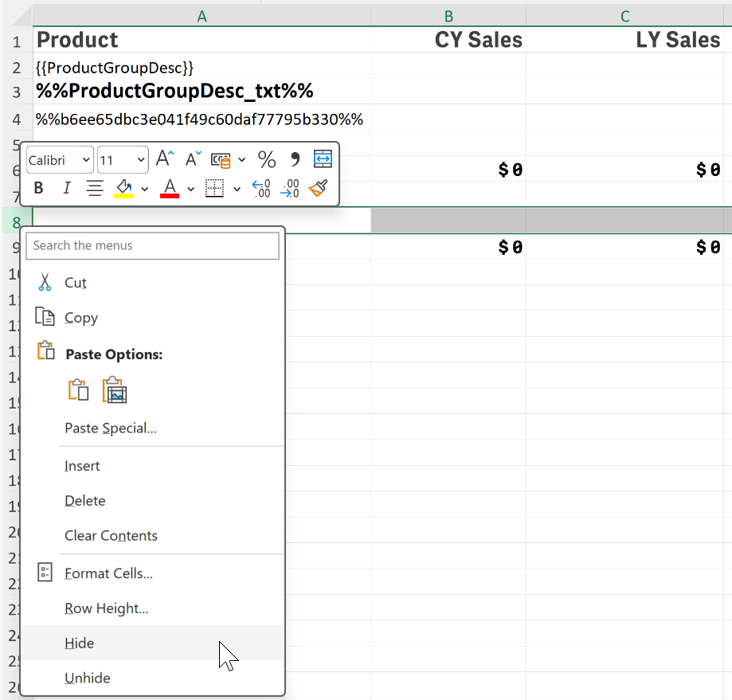Toggle Italic formatting in mini toolbar
This screenshot has width=732, height=700.
point(67,188)
